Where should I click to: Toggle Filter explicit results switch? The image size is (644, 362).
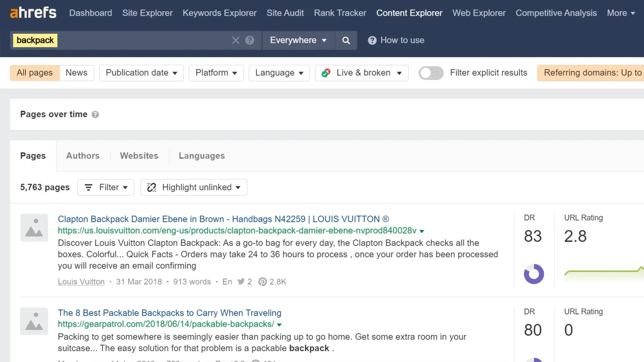431,73
